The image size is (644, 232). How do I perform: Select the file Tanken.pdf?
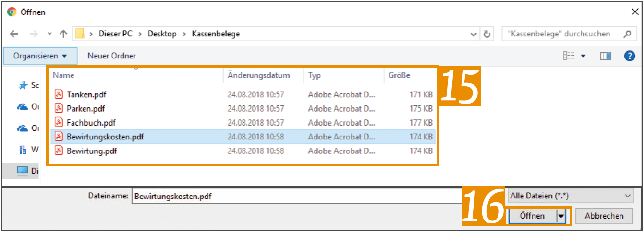243,94
